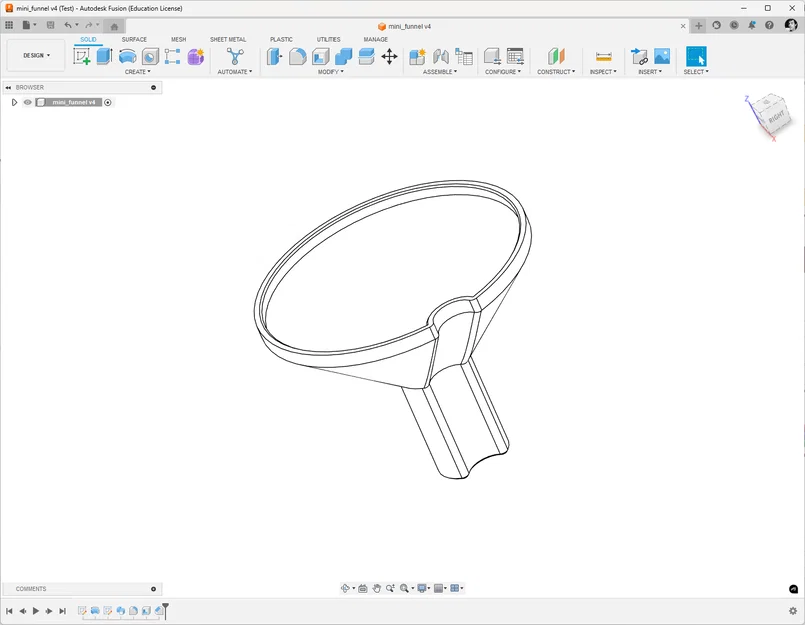This screenshot has height=625, width=805.
Task: Open the Modify dropdown menu
Action: [x=331, y=72]
